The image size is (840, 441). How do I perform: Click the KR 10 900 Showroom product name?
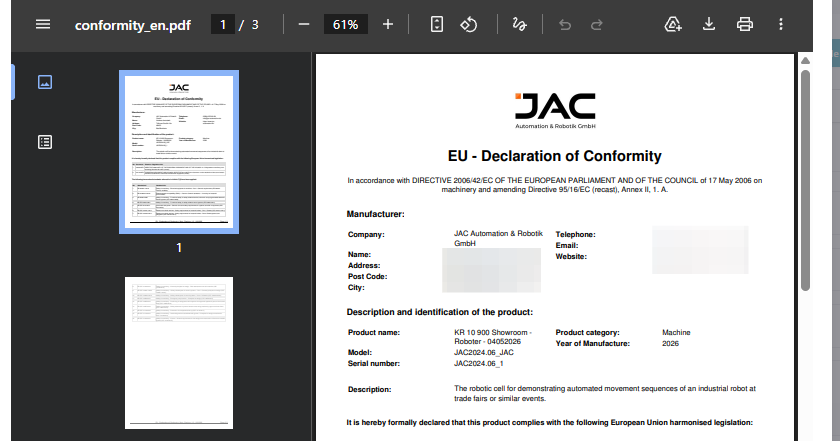[493, 337]
